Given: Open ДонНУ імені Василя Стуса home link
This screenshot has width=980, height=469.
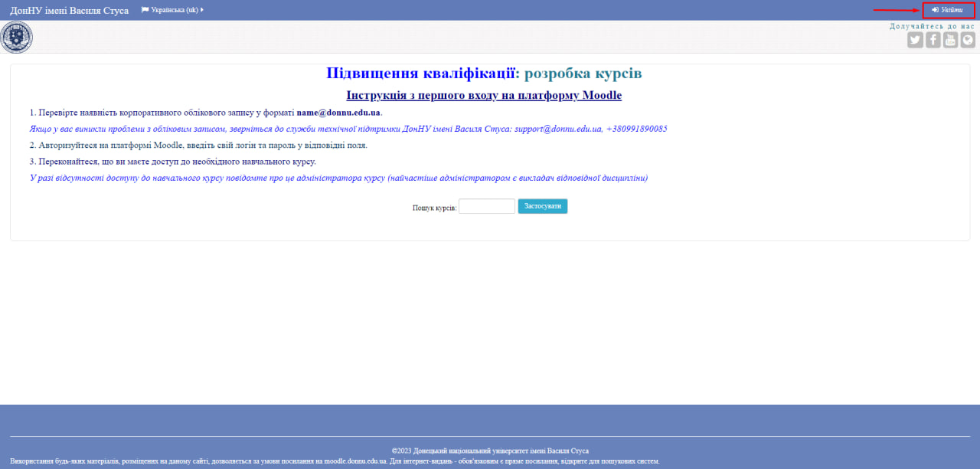Looking at the screenshot, I should coord(69,11).
